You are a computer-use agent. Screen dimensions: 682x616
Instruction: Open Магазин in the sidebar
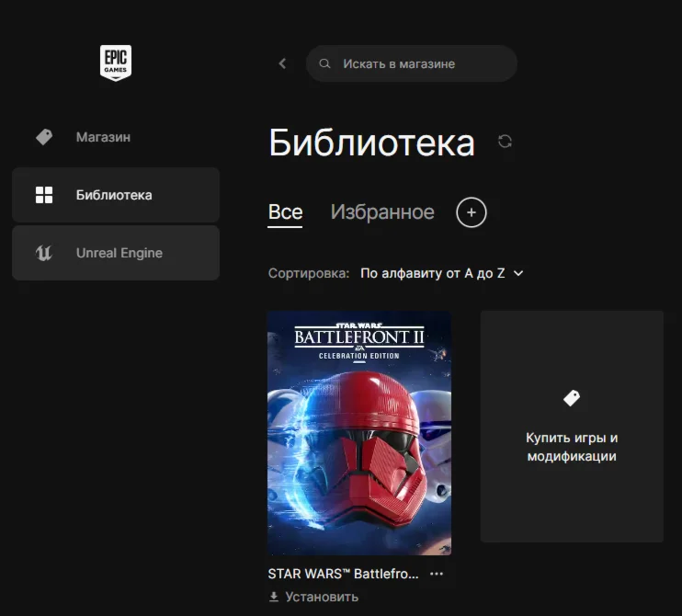(x=116, y=137)
